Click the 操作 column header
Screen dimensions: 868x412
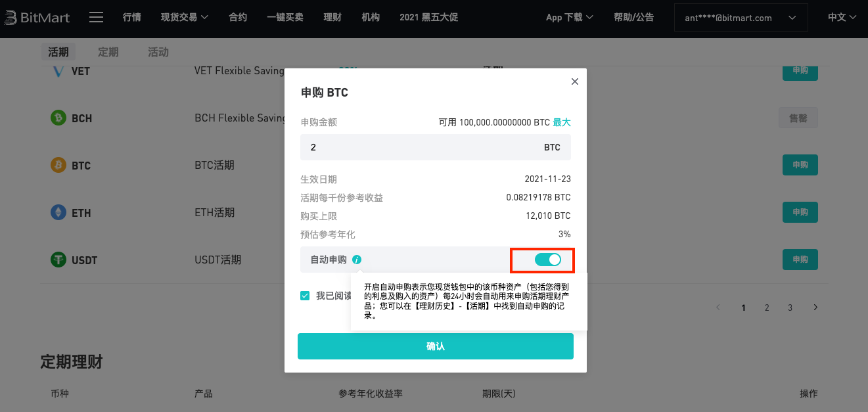[x=809, y=394]
